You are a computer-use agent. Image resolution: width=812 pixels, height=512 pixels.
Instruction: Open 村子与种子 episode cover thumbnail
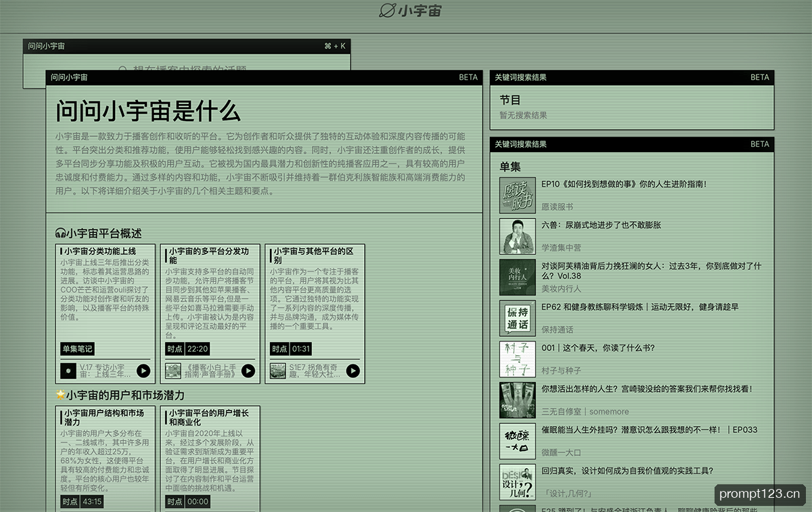[x=518, y=359]
